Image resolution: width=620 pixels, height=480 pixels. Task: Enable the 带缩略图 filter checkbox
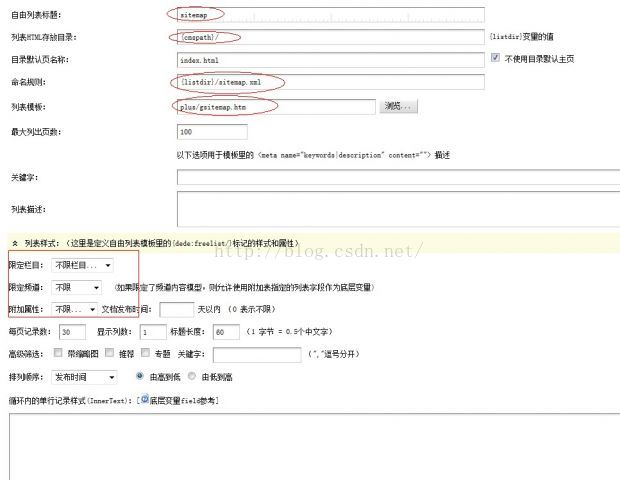(x=59, y=353)
